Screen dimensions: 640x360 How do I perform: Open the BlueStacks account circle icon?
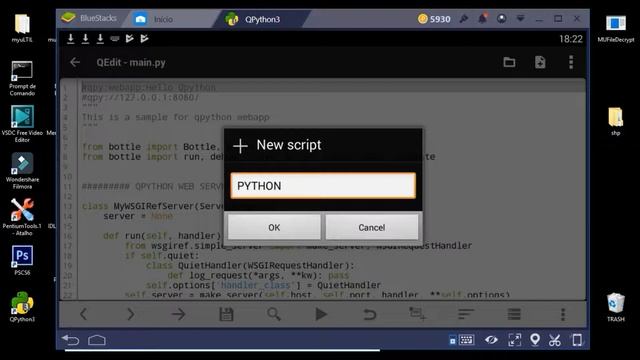pyautogui.click(x=502, y=19)
